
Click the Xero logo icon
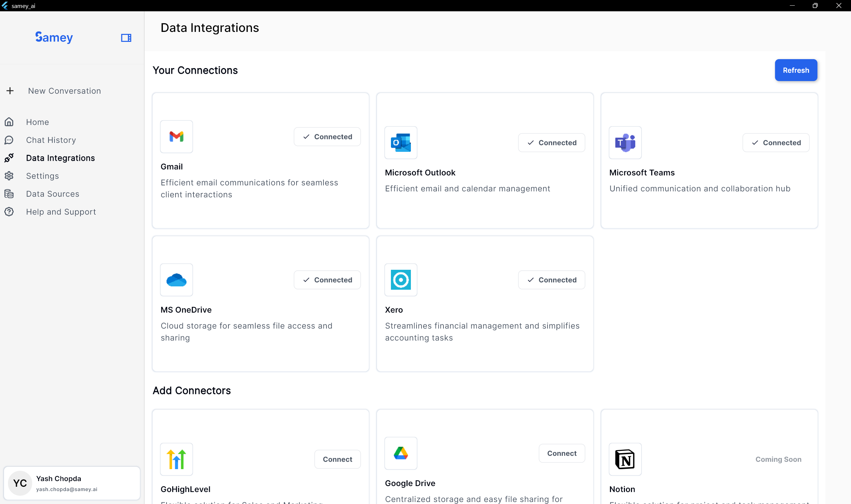click(401, 280)
